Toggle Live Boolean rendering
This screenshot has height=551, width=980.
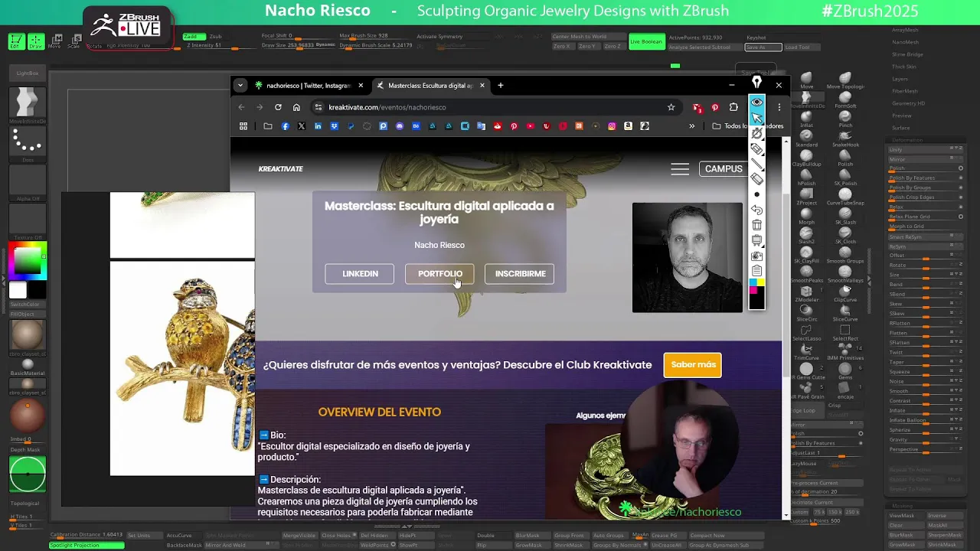646,41
